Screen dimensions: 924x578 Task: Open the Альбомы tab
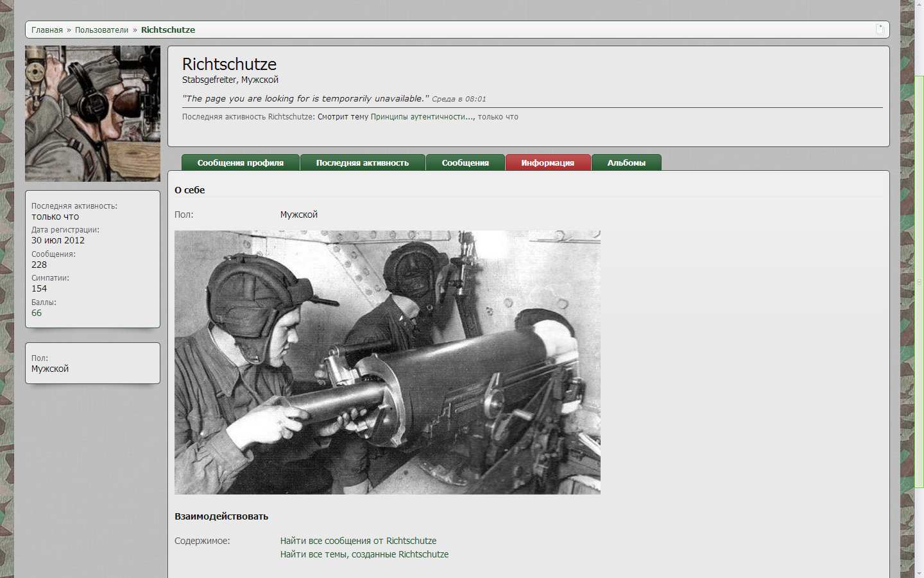(626, 163)
